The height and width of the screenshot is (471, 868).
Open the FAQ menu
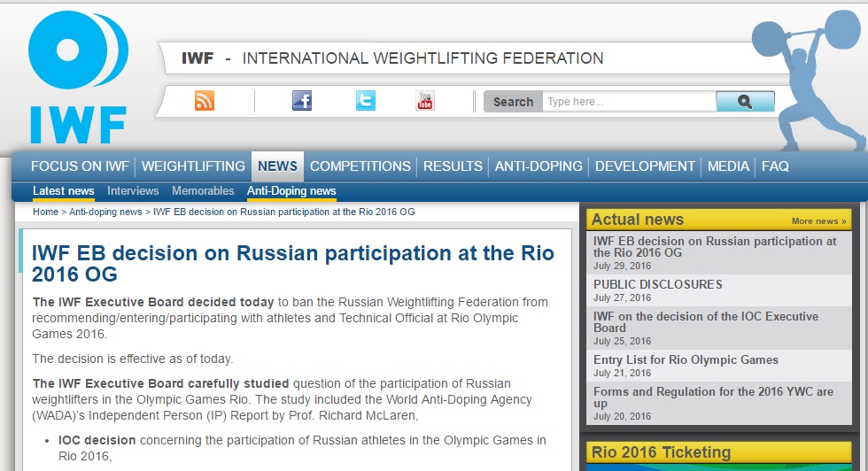(775, 166)
